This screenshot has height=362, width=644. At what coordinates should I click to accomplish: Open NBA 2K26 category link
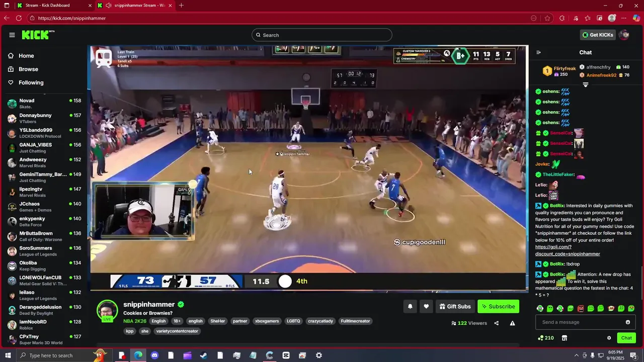tap(135, 321)
